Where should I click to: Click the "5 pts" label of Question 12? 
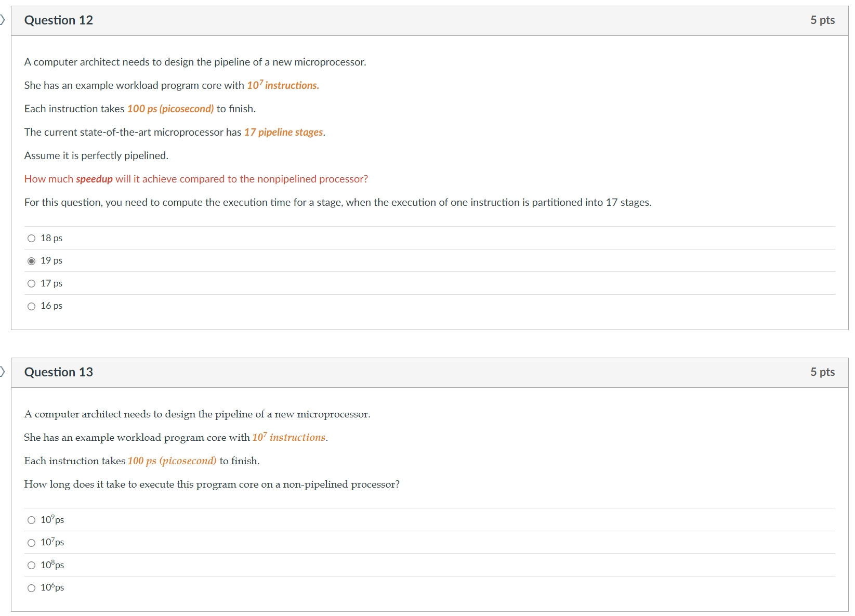pos(822,20)
